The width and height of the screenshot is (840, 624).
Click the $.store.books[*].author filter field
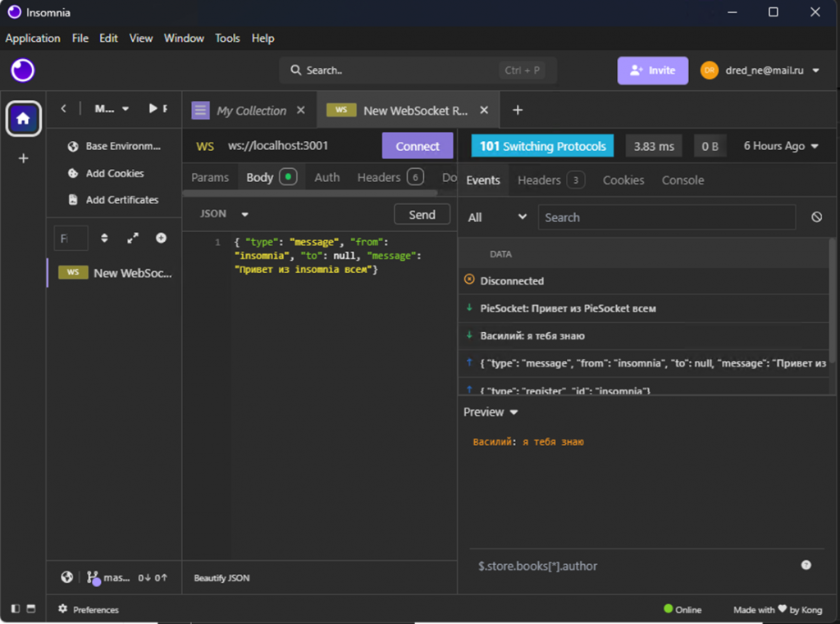tap(635, 566)
